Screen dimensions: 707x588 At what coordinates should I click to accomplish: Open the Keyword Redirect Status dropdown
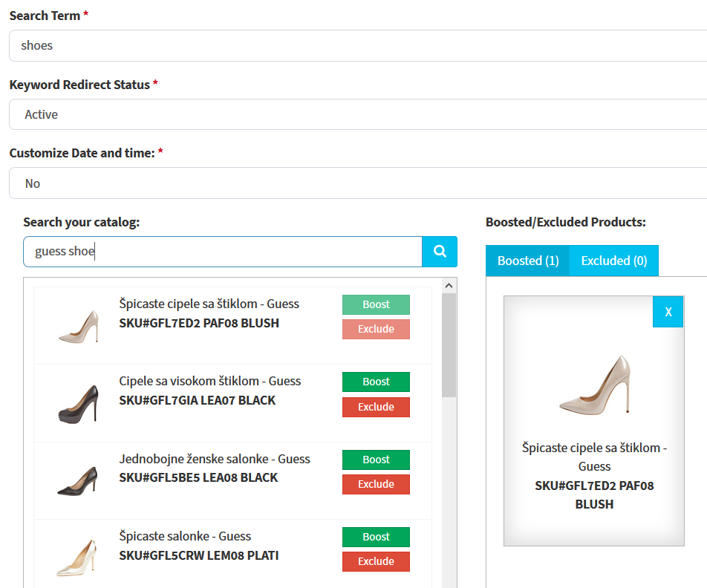click(358, 114)
